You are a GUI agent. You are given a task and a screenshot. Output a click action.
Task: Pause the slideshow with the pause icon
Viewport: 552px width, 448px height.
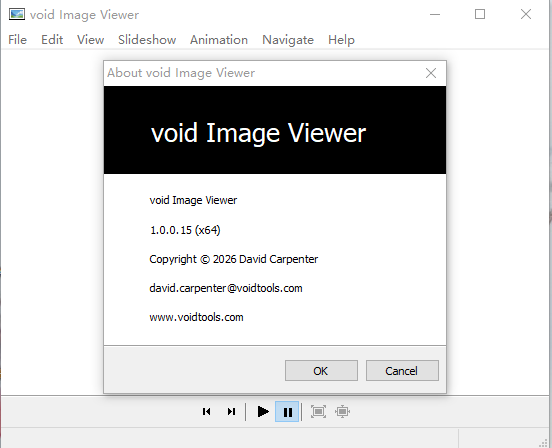click(x=287, y=411)
